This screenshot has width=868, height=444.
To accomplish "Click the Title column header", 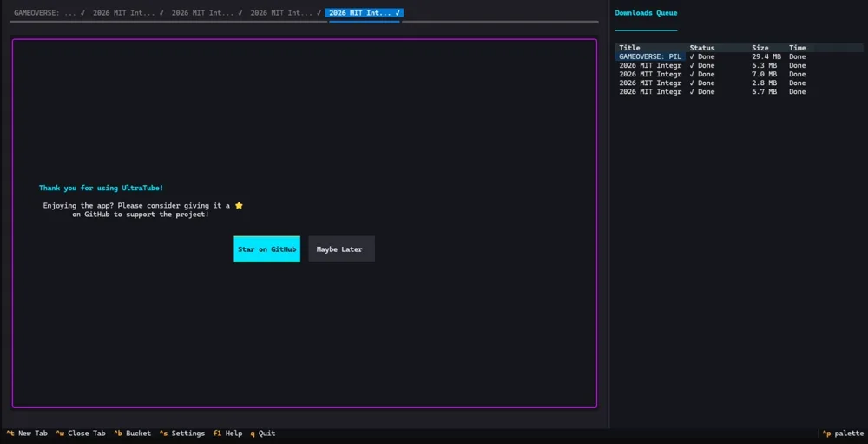I will click(629, 48).
